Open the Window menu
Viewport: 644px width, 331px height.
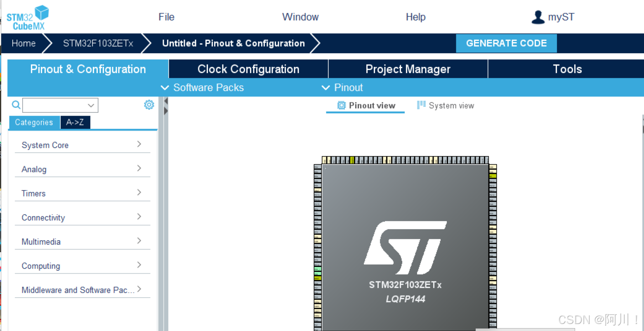pyautogui.click(x=300, y=17)
